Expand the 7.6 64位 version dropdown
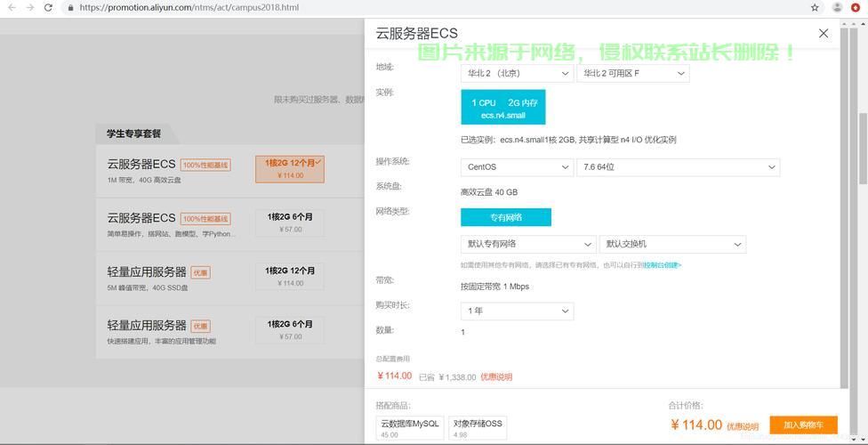The height and width of the screenshot is (445, 868). point(679,166)
